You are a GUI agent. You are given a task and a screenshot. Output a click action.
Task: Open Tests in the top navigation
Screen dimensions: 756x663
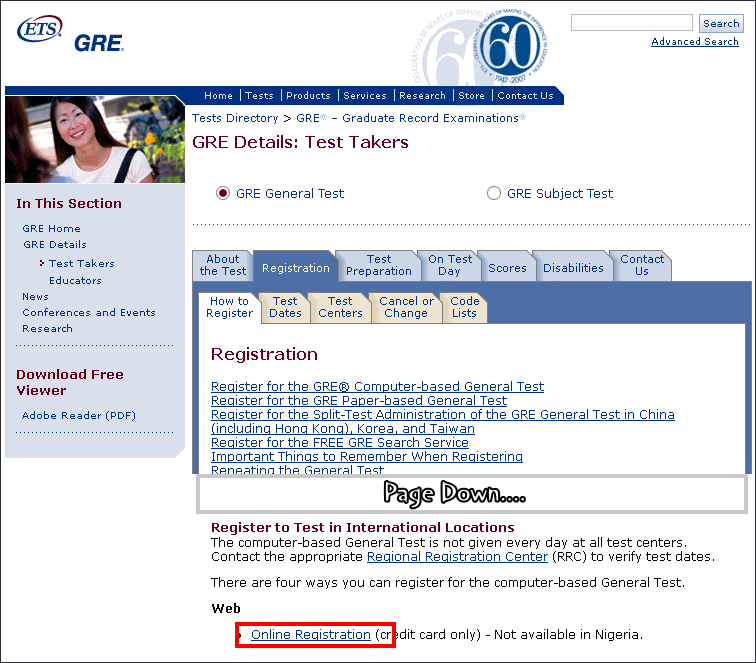[259, 95]
